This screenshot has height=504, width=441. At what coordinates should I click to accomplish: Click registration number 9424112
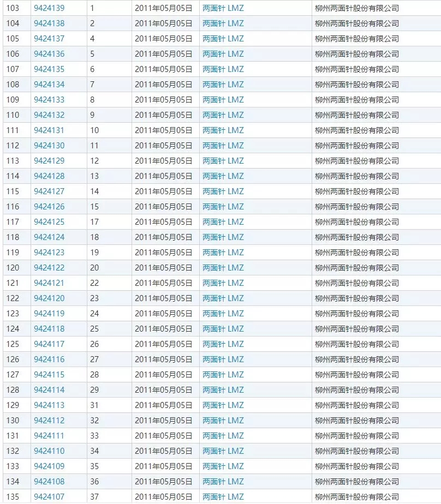(49, 421)
